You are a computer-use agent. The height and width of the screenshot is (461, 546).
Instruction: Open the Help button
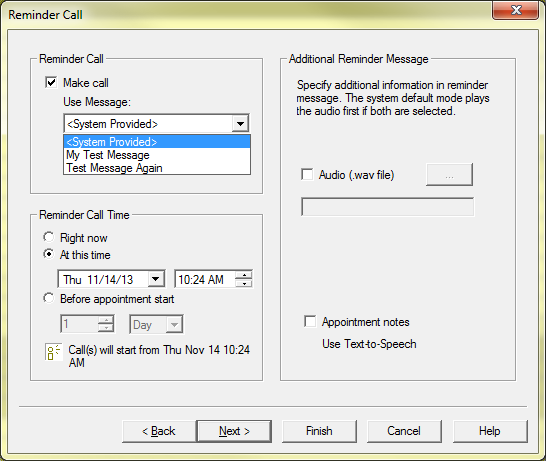(x=490, y=431)
